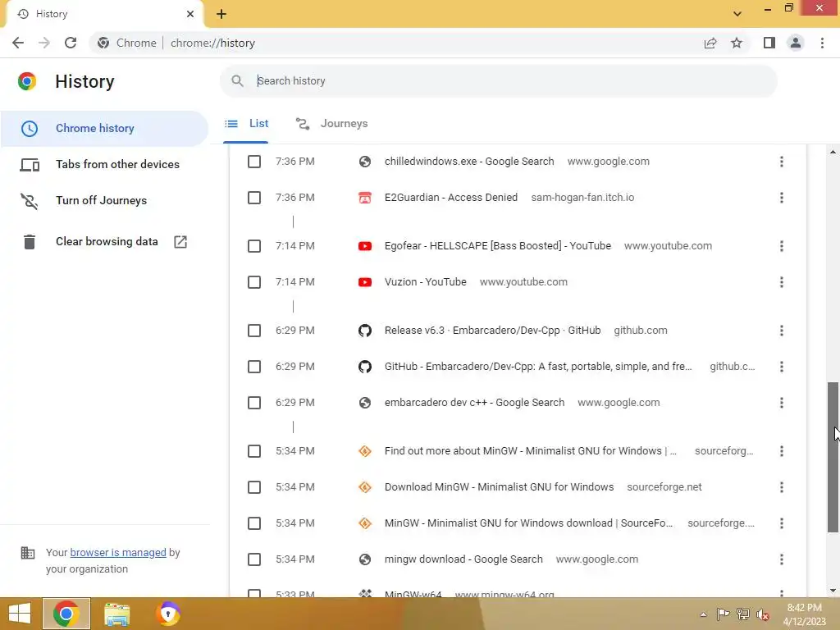This screenshot has width=840, height=630.
Task: Open actions menu for Vuzion YouTube entry
Action: (x=782, y=282)
